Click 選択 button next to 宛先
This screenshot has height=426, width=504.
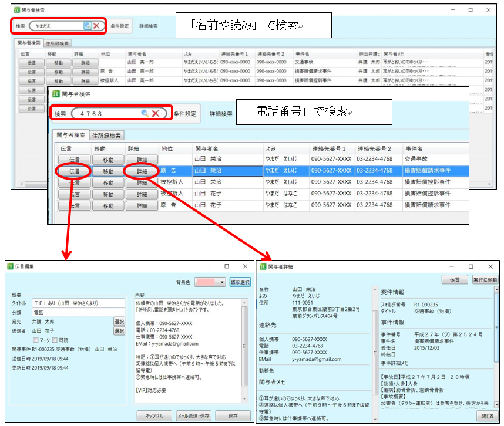(x=119, y=322)
